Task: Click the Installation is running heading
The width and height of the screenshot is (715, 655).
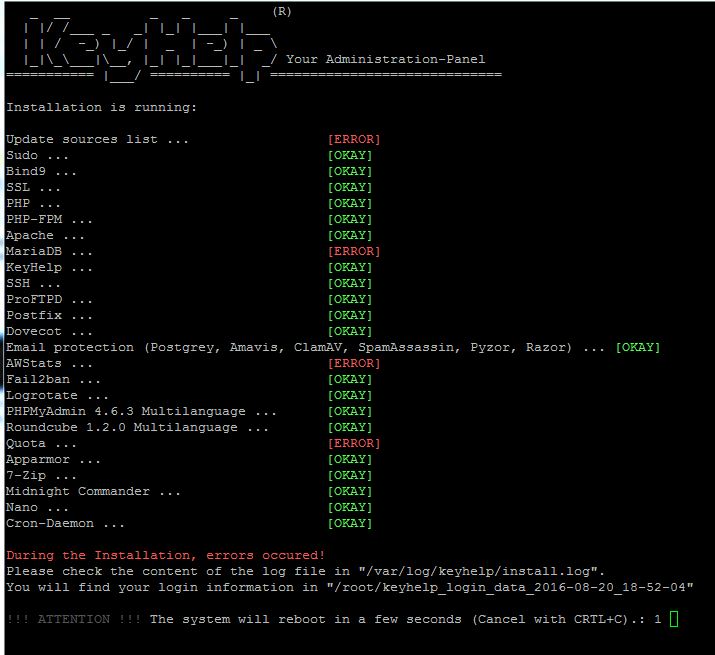Action: click(x=101, y=107)
